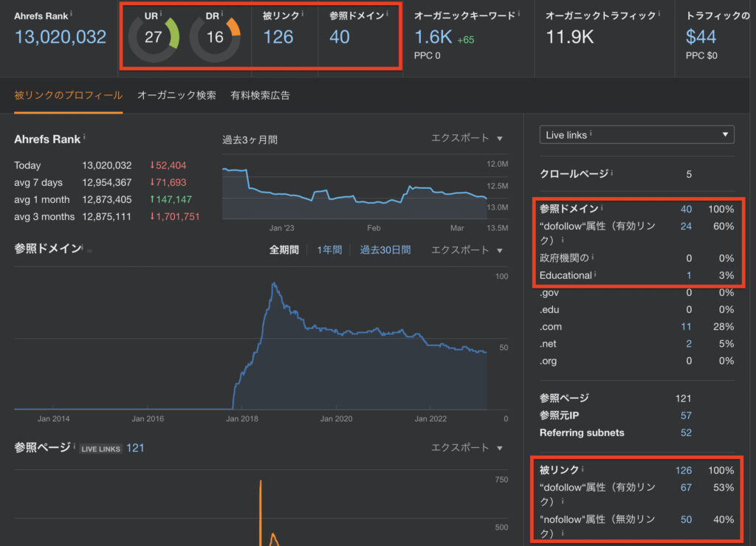Viewport: 756px width, 546px height.
Task: Click info icon next to オーガニックキーワード
Action: tap(518, 13)
